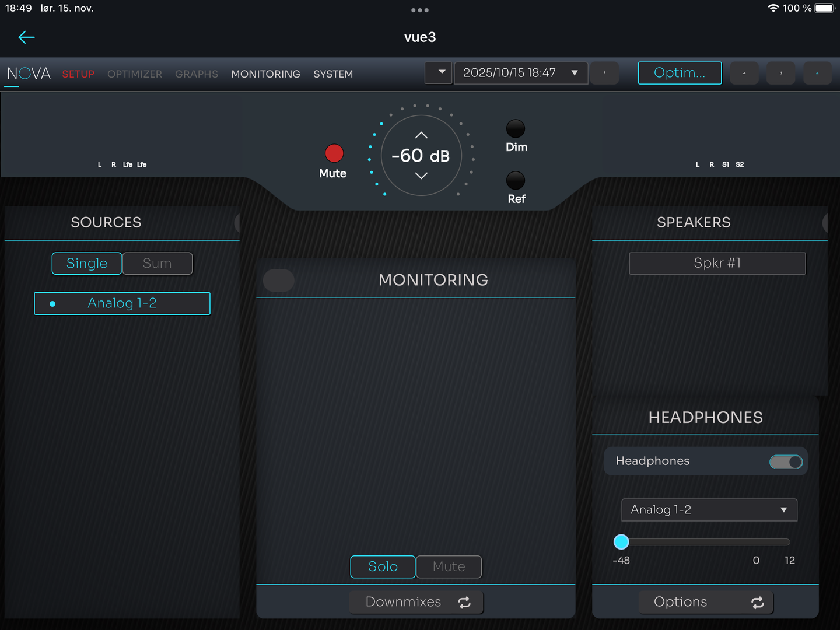Toggle the pill switch in the Monitoring panel header

click(x=279, y=281)
